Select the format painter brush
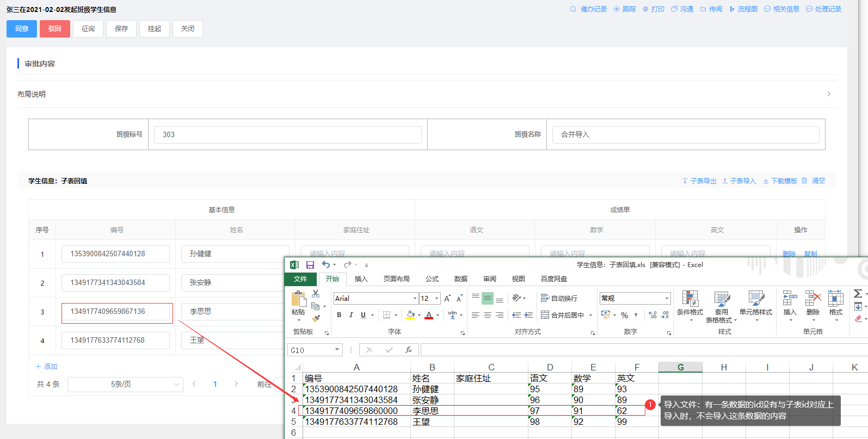Image resolution: width=868 pixels, height=439 pixels. (316, 319)
